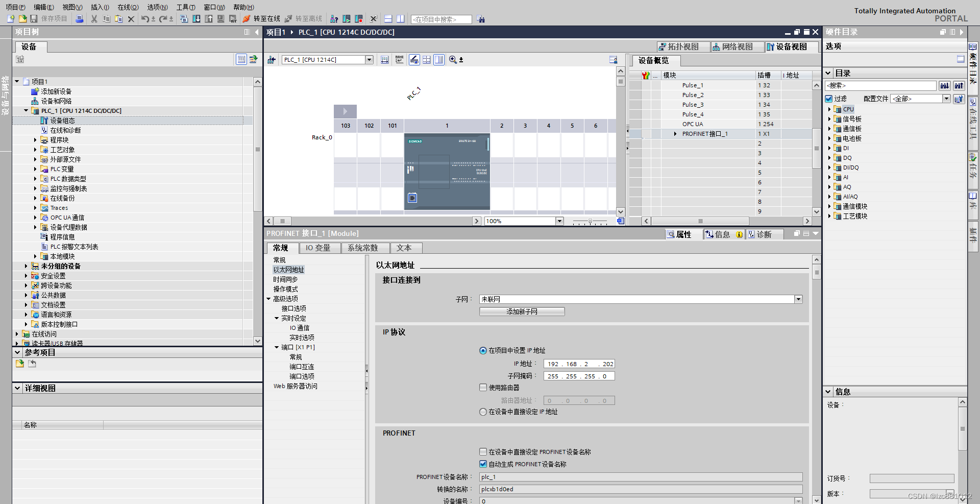Click the download to device icon

197,19
